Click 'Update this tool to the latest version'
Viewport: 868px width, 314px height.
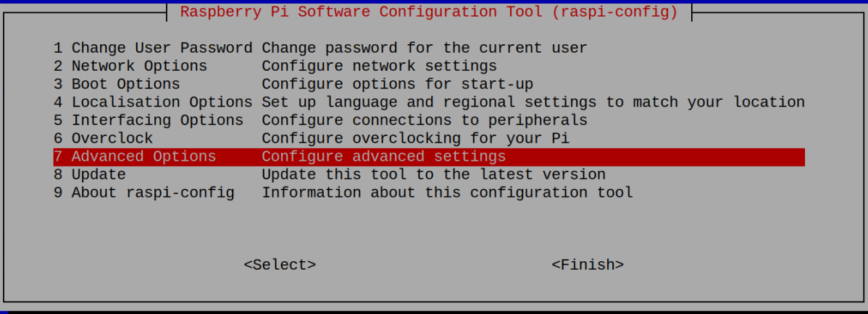click(x=433, y=174)
